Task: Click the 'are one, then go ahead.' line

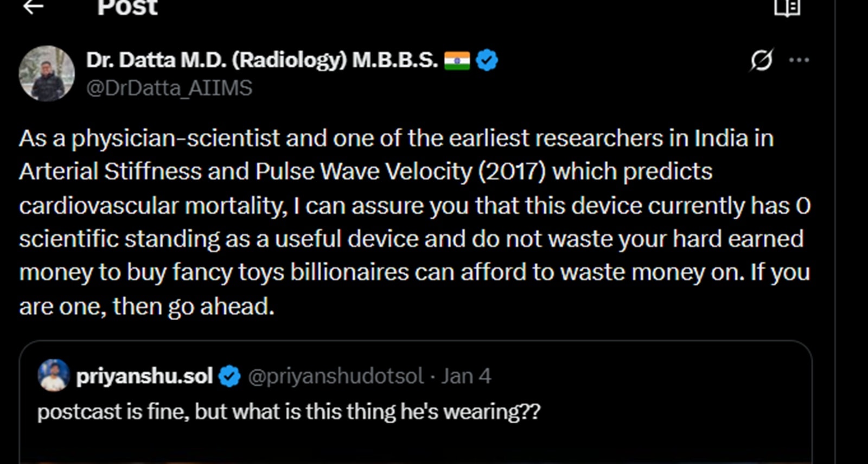Action: point(146,307)
